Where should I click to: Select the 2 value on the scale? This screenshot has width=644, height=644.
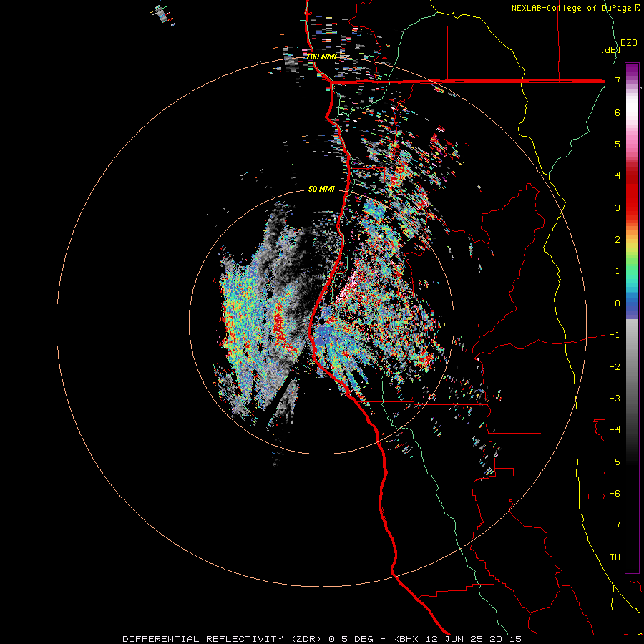(618, 240)
